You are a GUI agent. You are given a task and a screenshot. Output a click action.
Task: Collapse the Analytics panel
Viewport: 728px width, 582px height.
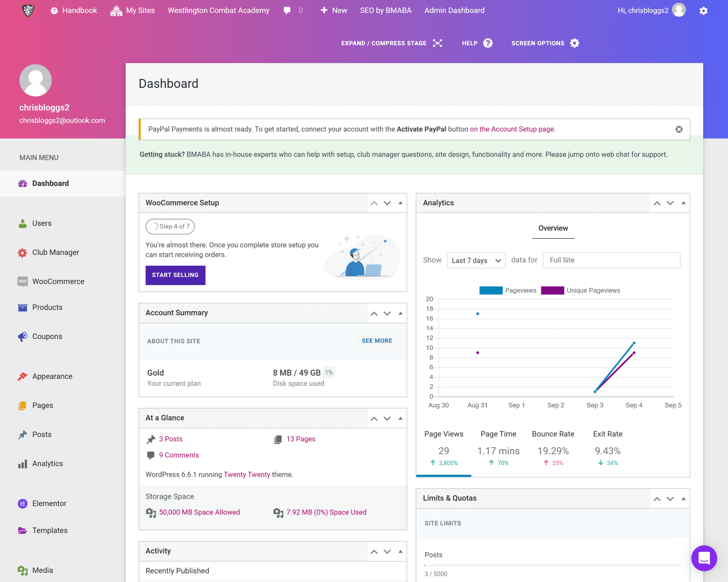(x=683, y=203)
